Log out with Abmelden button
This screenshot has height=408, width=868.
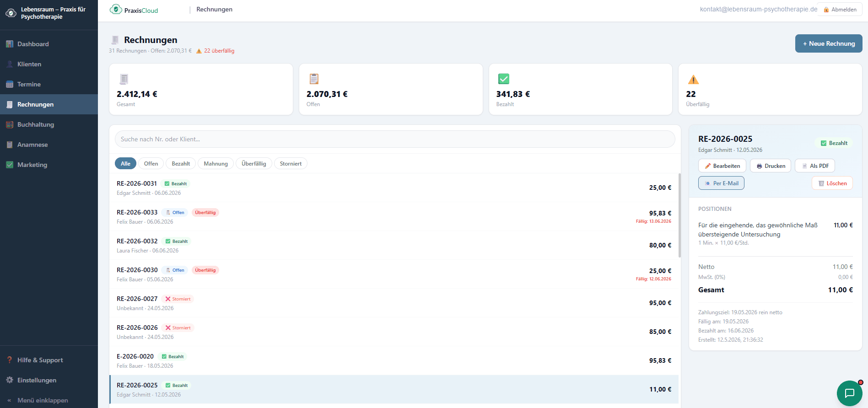[x=840, y=10]
